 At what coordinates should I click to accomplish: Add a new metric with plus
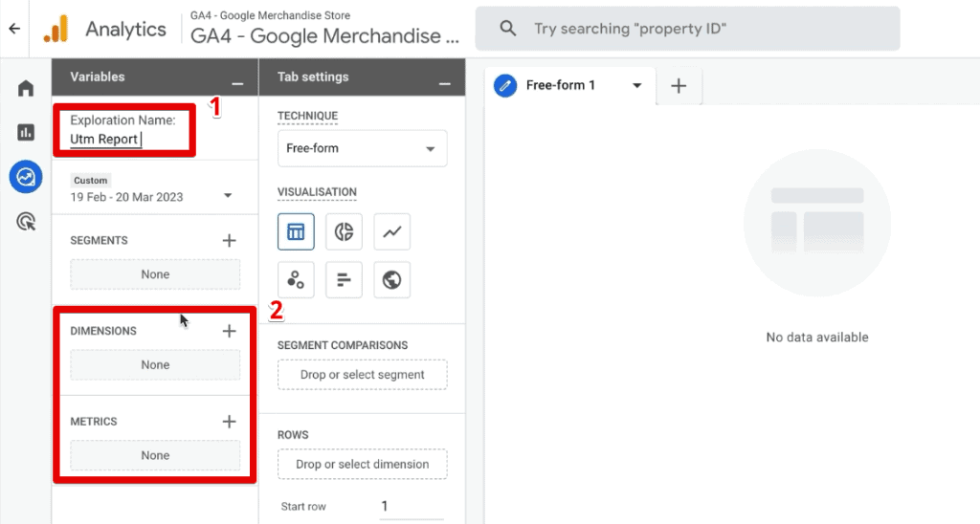click(230, 422)
